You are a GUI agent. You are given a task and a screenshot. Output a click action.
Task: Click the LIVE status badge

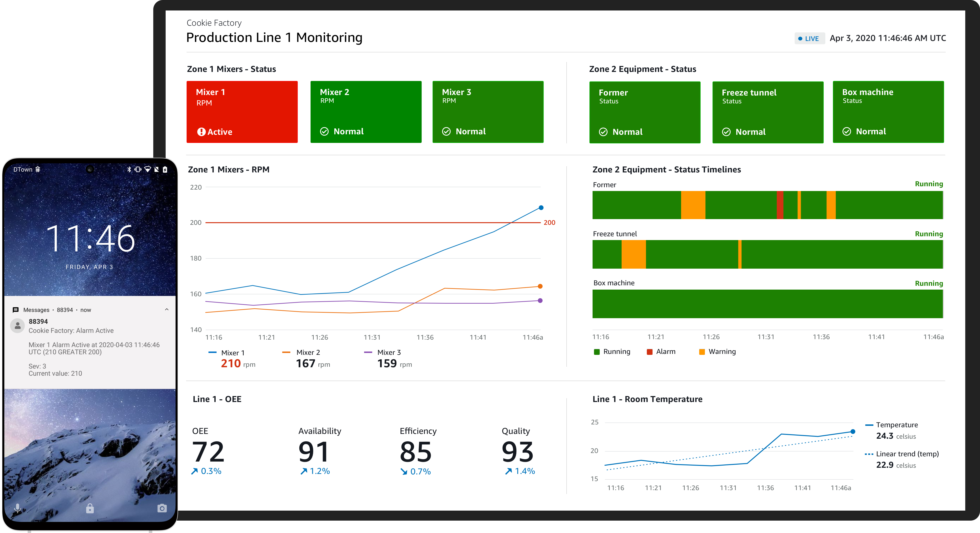pyautogui.click(x=809, y=38)
